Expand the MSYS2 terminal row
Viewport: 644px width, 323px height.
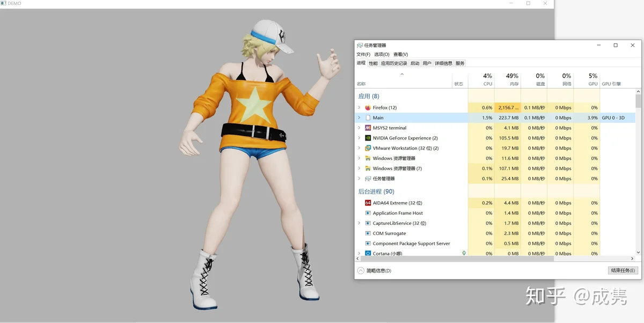click(x=359, y=128)
